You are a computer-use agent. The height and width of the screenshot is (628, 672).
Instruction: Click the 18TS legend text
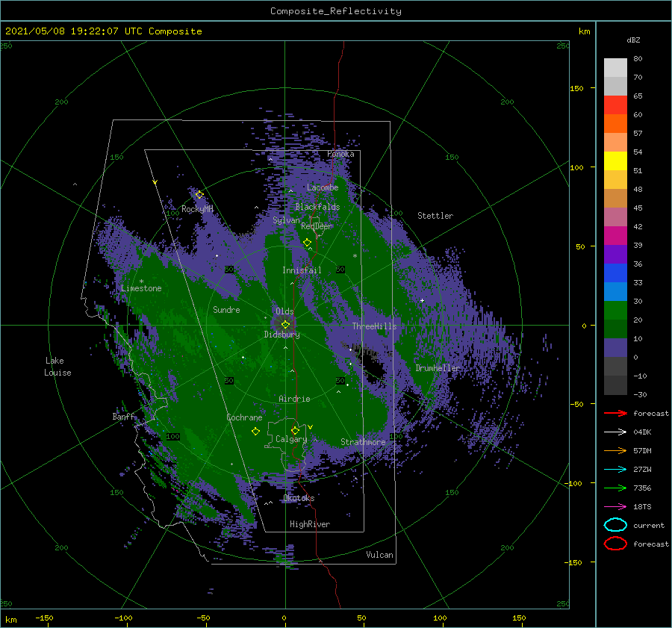pyautogui.click(x=642, y=506)
